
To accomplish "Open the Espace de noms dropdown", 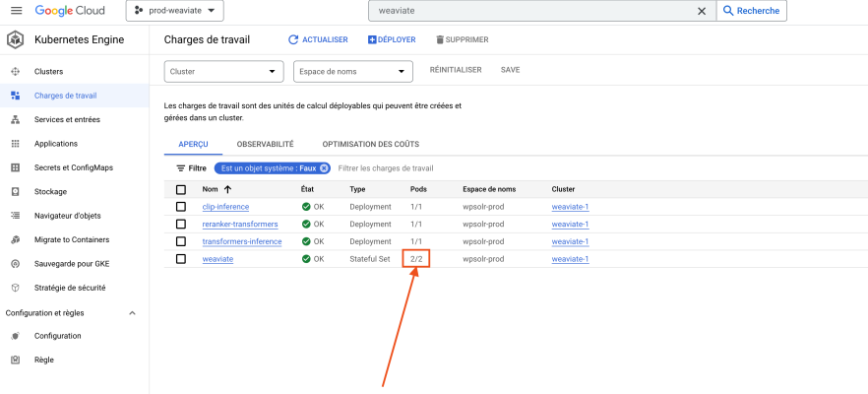I will click(353, 72).
